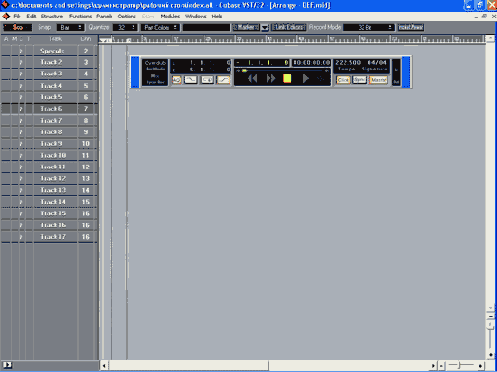Click the record button in transport bar
This screenshot has width=497, height=372.
321,79
